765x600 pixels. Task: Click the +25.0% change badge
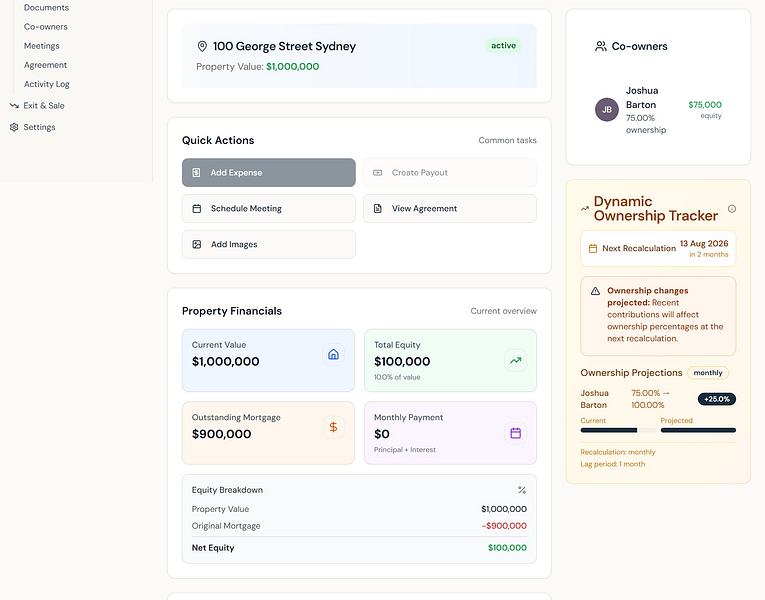pyautogui.click(x=717, y=399)
